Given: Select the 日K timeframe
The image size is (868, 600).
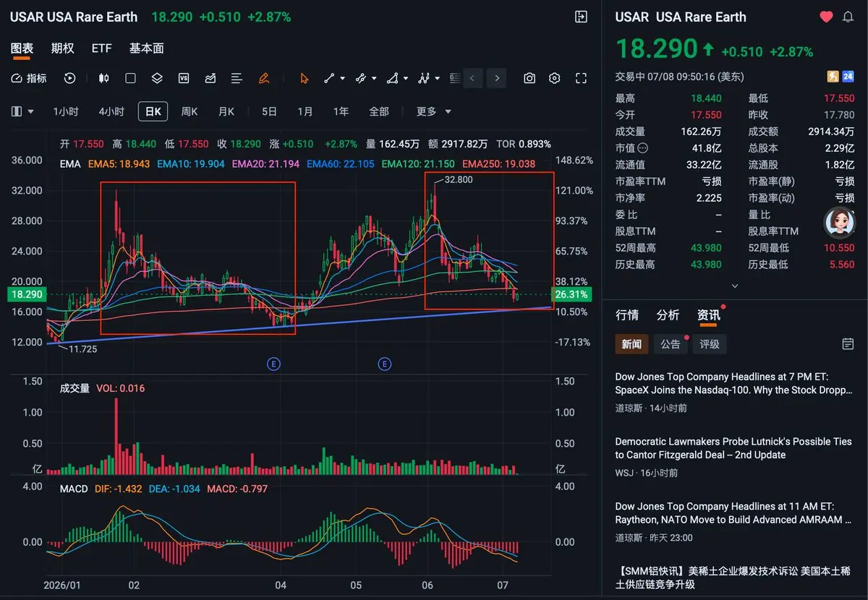Looking at the screenshot, I should point(153,111).
